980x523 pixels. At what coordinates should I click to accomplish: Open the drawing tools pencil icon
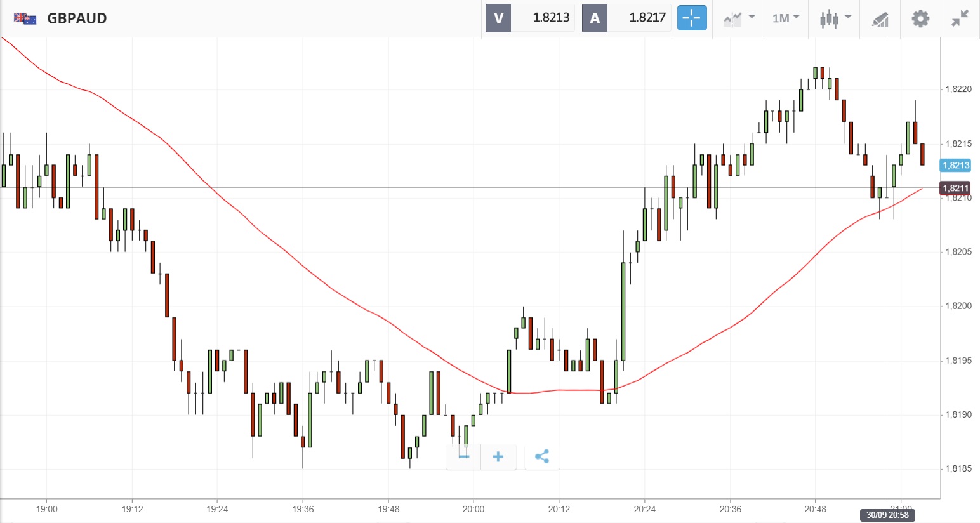[880, 19]
